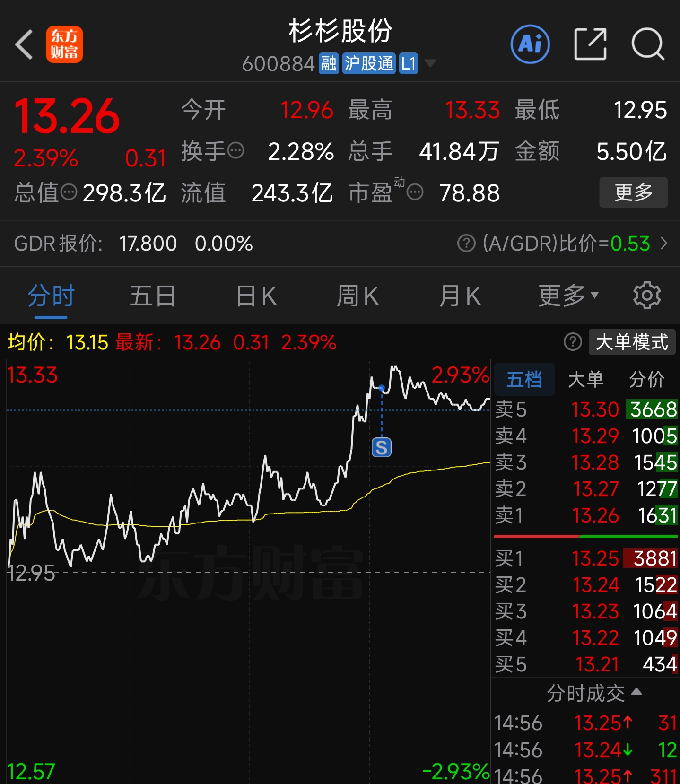Tap the S marker on the chart
The image size is (680, 784).
click(382, 447)
